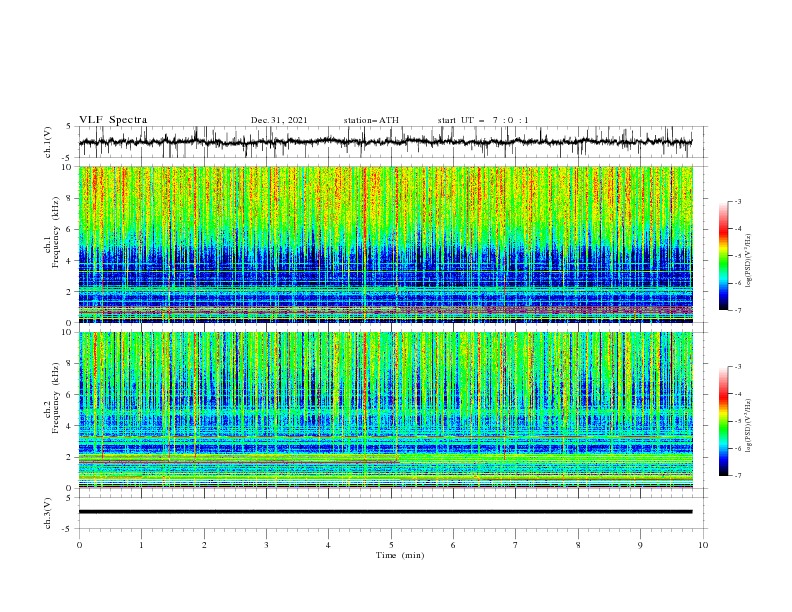Click the ch.1 waveform trace panel

393,142
